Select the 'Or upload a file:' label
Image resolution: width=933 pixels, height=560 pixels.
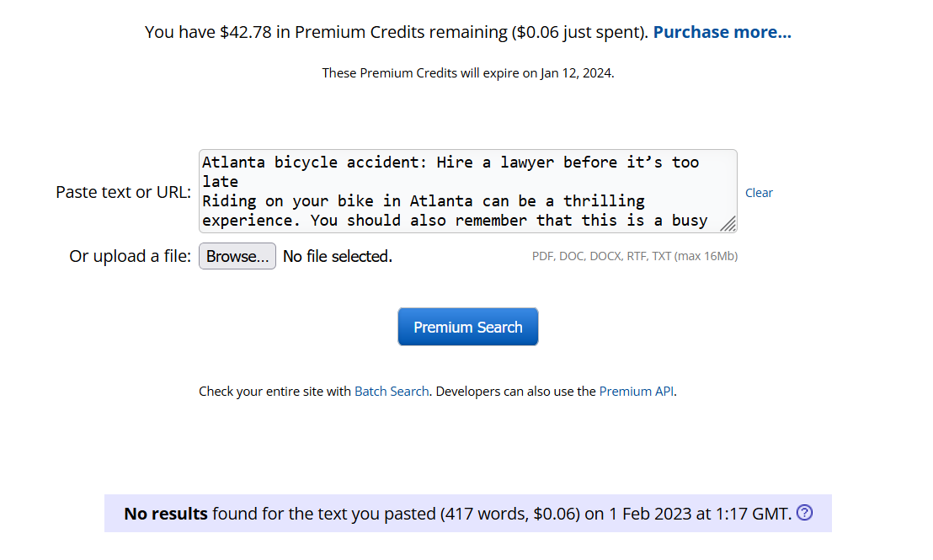(131, 256)
